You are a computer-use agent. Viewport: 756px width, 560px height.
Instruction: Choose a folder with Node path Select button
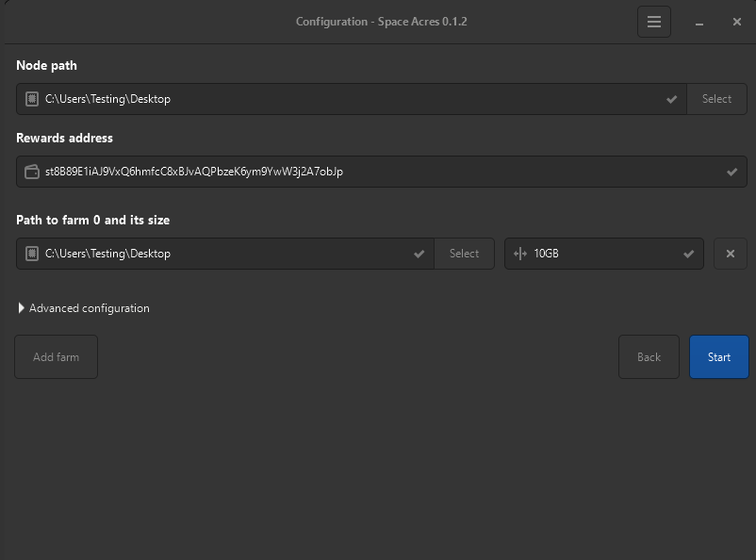[716, 99]
